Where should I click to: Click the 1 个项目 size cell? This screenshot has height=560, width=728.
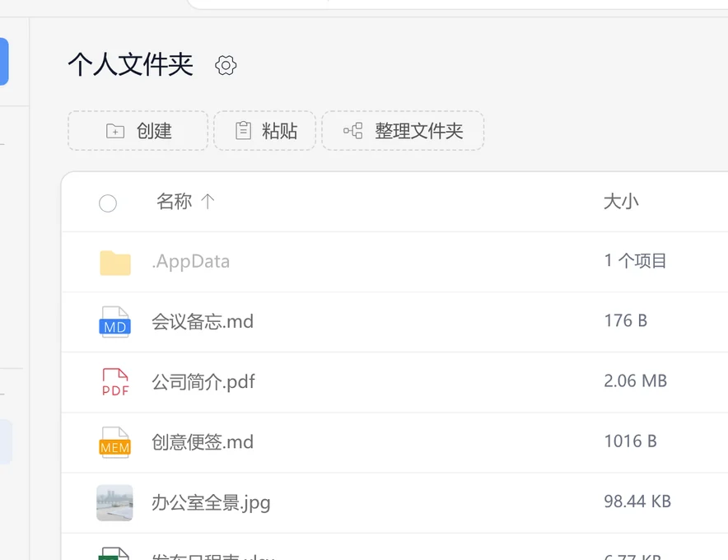click(635, 260)
